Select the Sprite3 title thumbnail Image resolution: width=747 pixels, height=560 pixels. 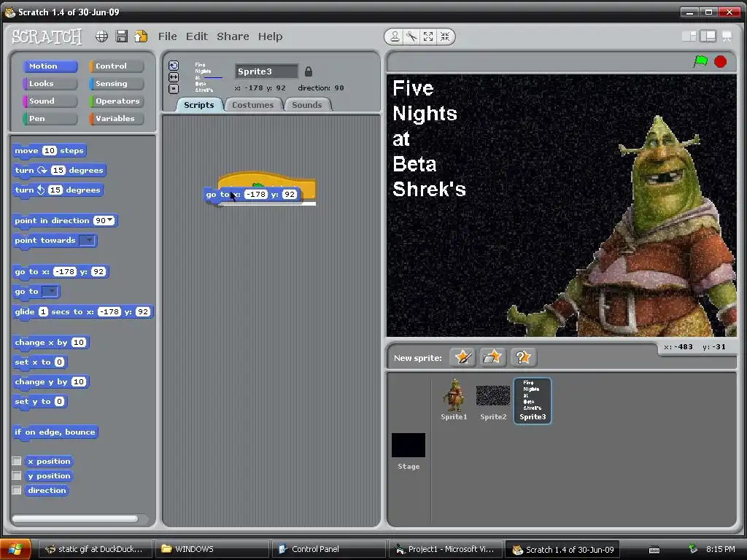533,400
